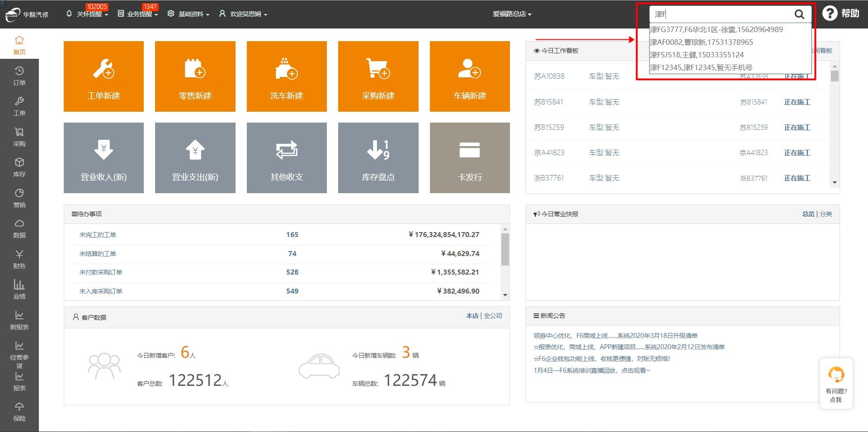Open 营销 marketing in the sidebar

pyautogui.click(x=19, y=198)
